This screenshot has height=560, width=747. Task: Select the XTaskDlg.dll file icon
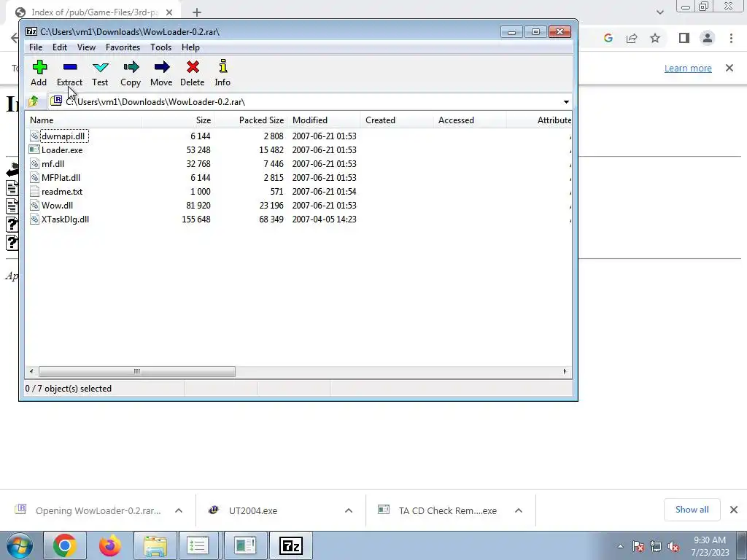pyautogui.click(x=34, y=219)
